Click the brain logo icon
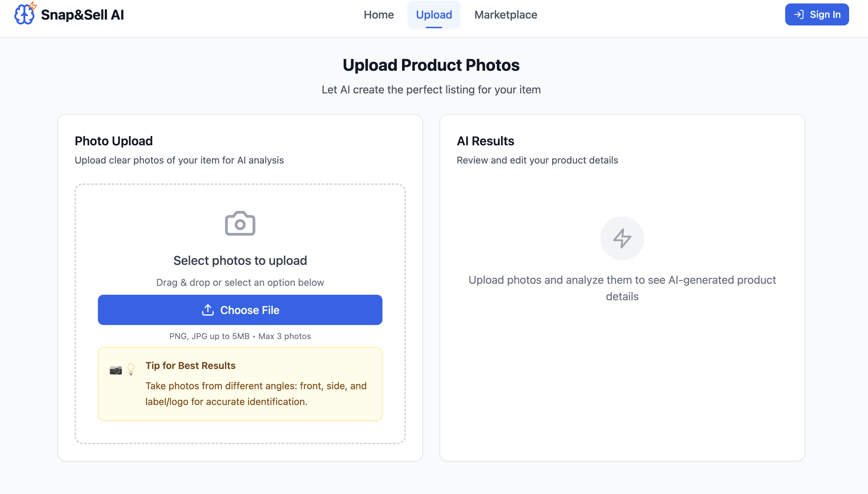 [x=23, y=15]
